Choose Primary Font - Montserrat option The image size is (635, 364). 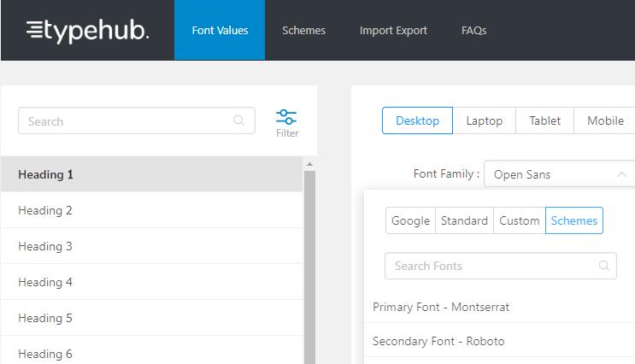pos(441,307)
